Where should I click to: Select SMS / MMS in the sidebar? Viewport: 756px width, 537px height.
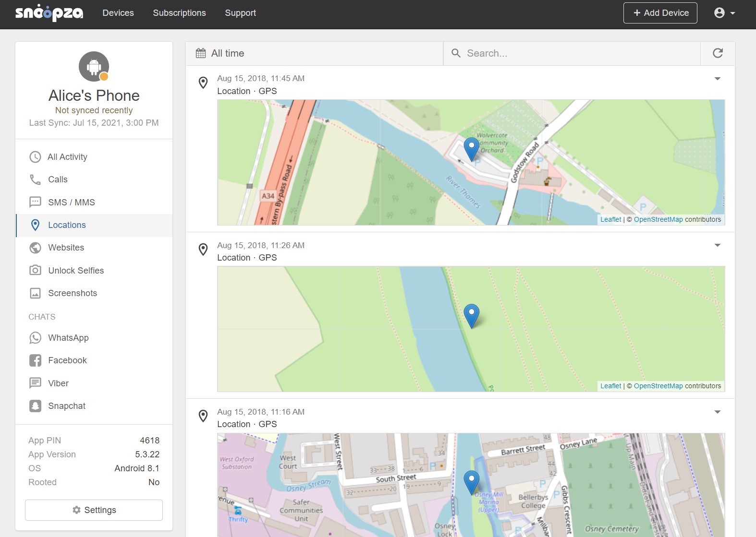click(72, 203)
